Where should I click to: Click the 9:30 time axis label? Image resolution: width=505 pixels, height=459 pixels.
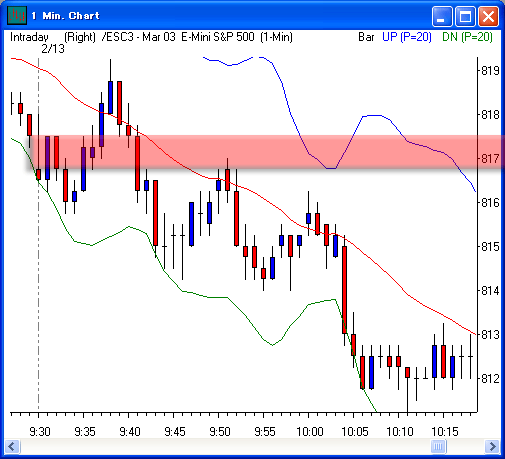40,432
